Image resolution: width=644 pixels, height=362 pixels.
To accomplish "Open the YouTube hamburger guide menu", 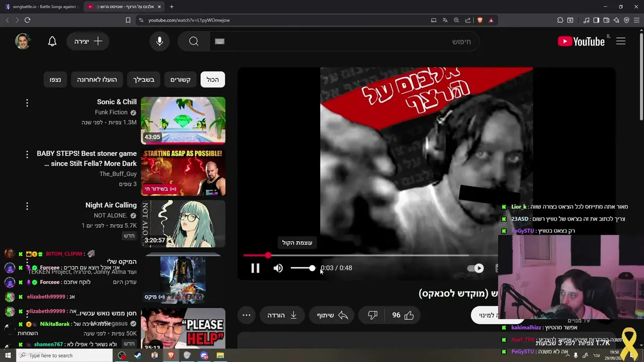I will point(621,41).
